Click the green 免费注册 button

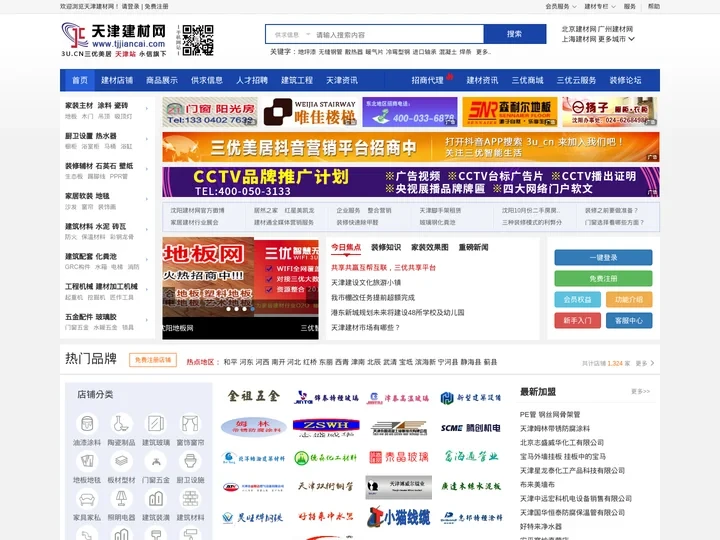603,278
